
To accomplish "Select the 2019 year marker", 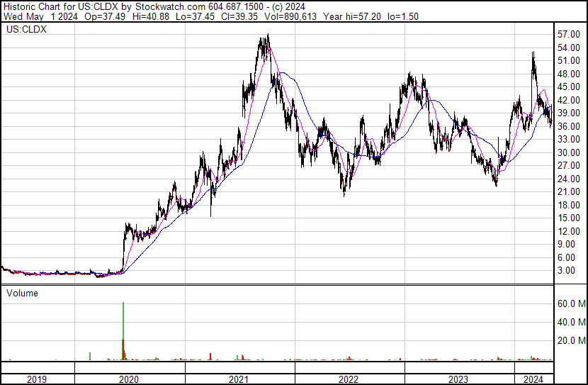I will click(x=37, y=379).
